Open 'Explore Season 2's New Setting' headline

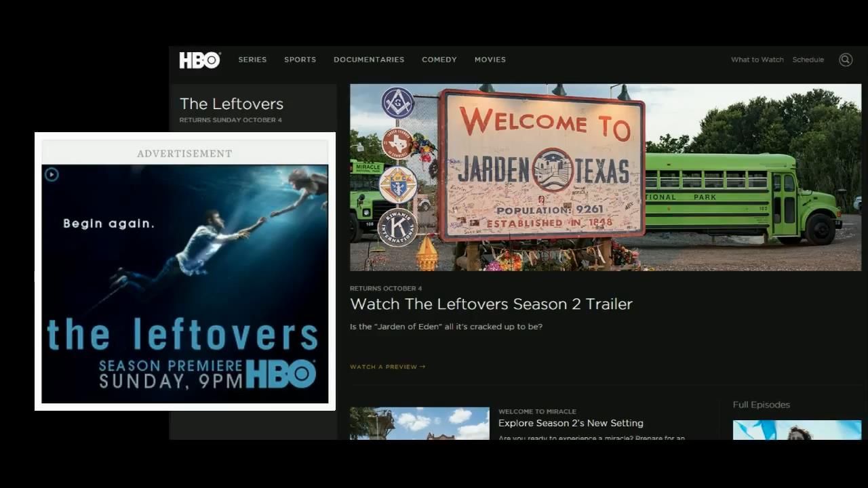[570, 423]
